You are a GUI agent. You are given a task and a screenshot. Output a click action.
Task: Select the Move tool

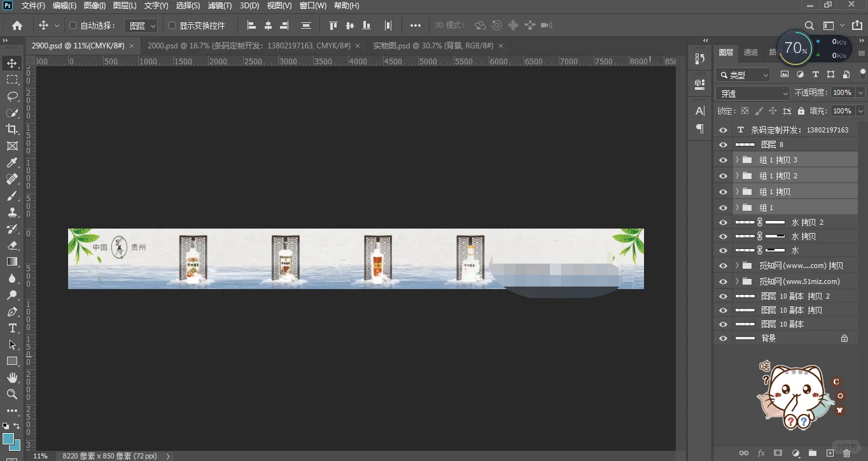[12, 63]
